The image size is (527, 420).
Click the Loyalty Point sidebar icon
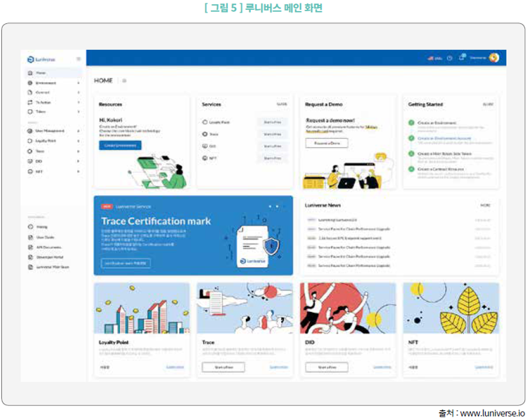(30, 141)
